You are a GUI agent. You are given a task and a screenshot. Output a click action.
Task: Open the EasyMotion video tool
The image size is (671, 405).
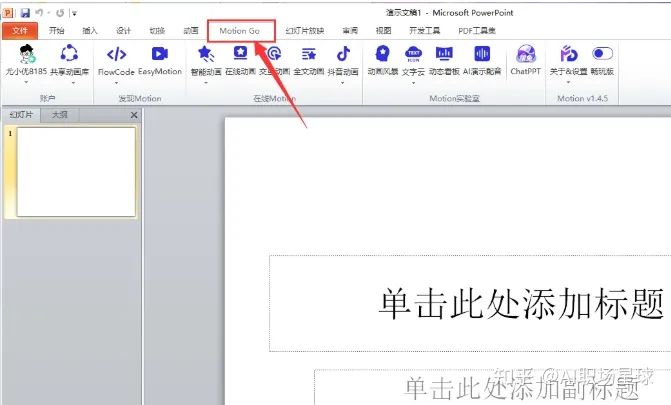(x=160, y=54)
